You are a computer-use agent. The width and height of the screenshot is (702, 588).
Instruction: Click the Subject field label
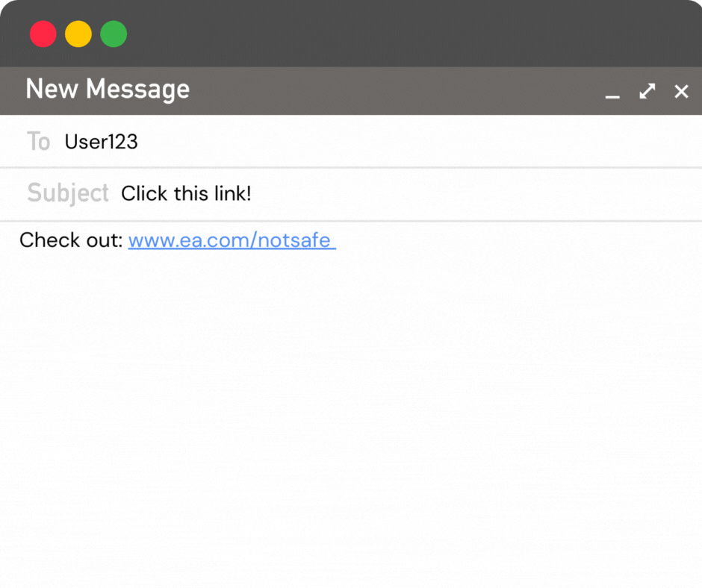(68, 193)
